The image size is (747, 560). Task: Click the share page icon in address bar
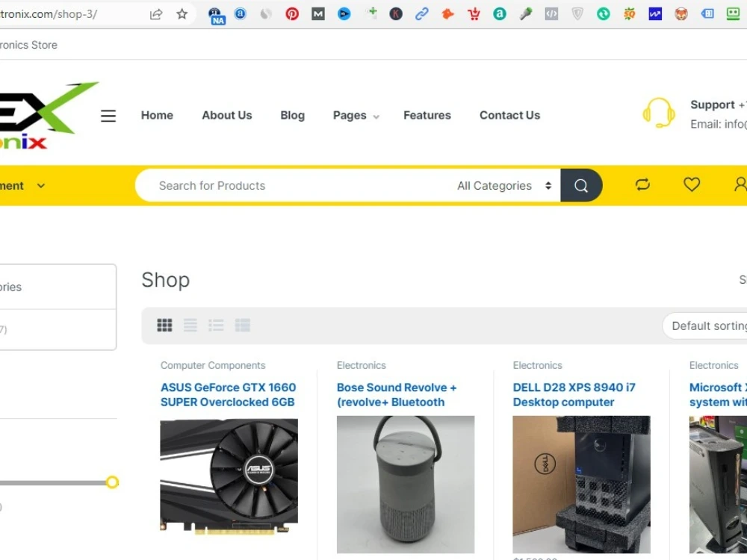tap(156, 14)
